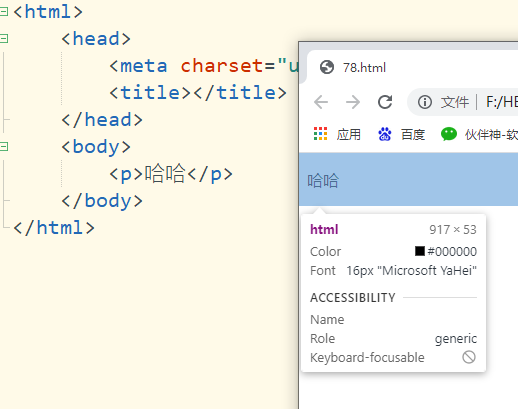Click the 哈哈 paragraph in the page
The width and height of the screenshot is (518, 409).
coord(323,181)
